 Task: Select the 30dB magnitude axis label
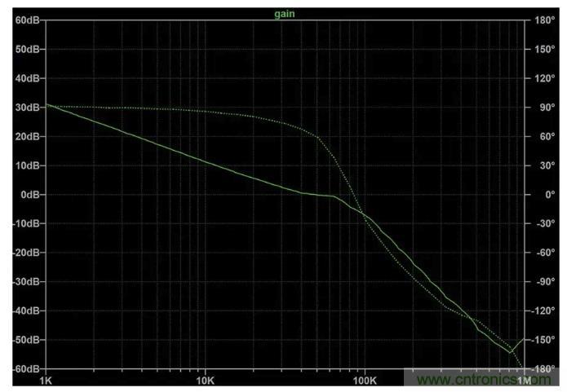(27, 108)
